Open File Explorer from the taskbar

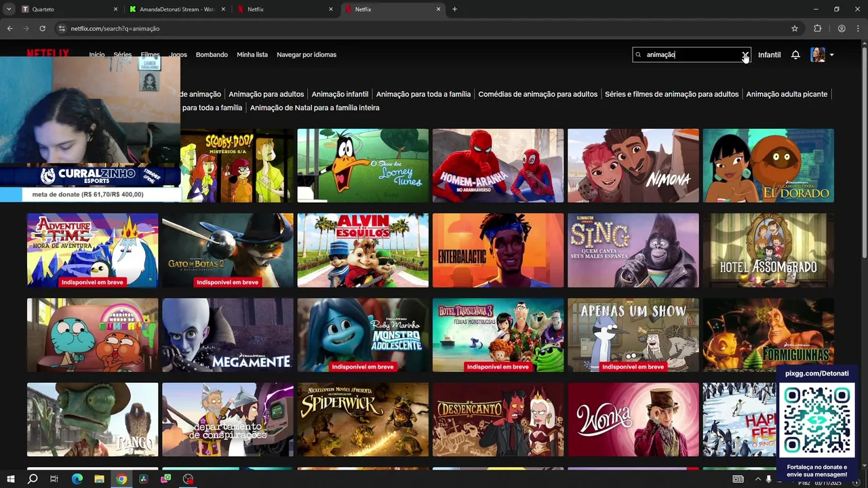[99, 479]
